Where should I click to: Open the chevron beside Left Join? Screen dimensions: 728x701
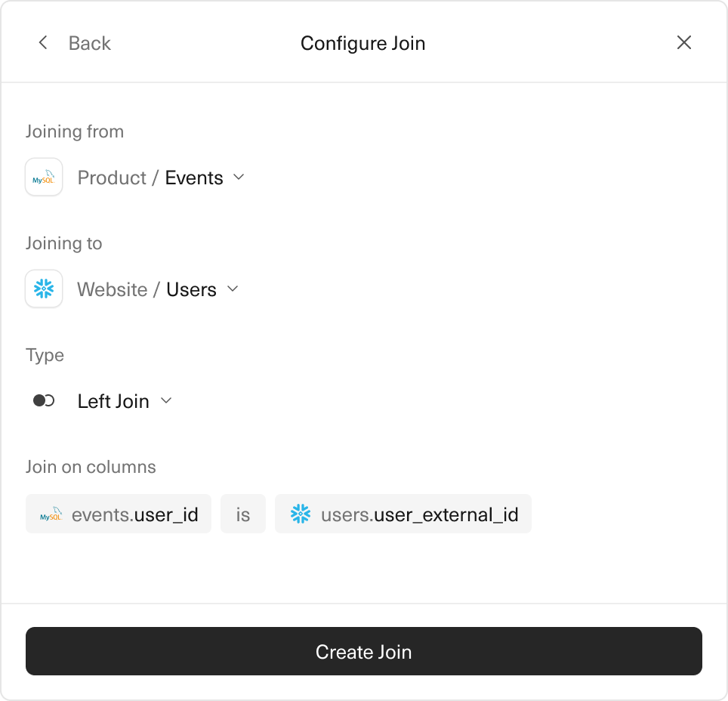(x=166, y=401)
